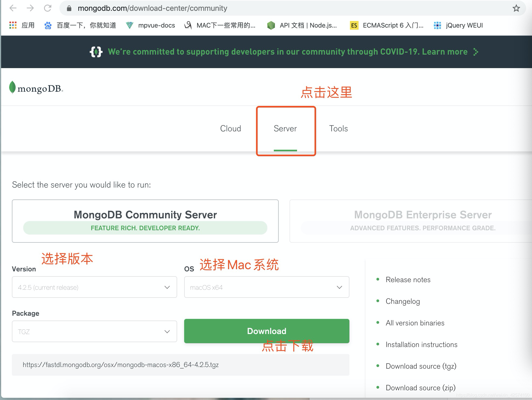This screenshot has height=400, width=532.
Task: Click the green Download button
Action: tap(267, 331)
